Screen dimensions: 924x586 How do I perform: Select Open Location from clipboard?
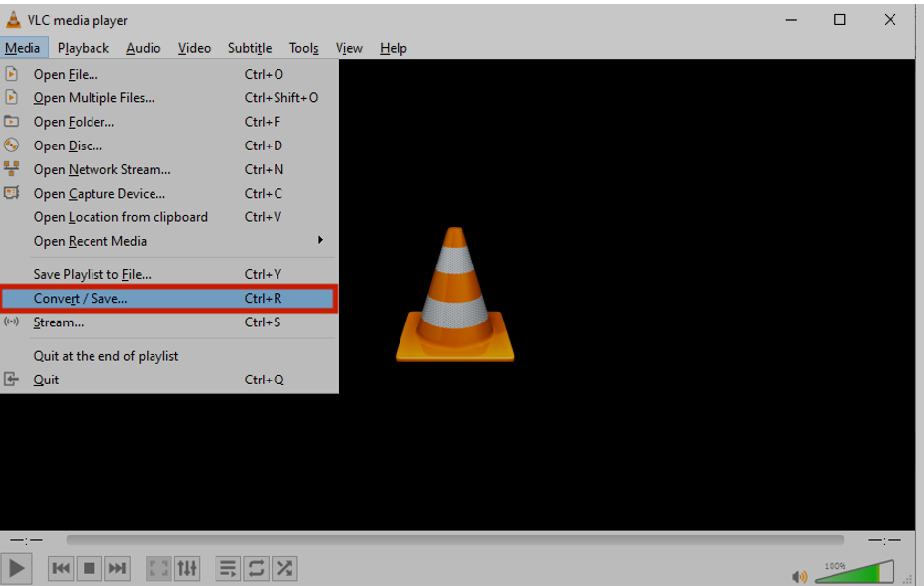pos(169,217)
